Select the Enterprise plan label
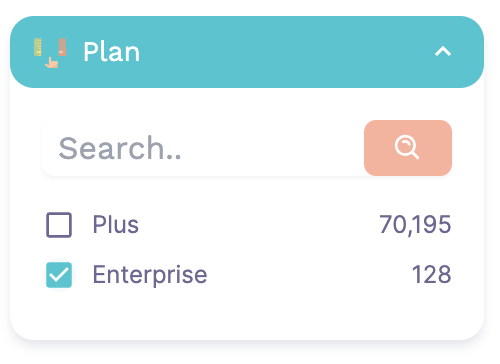The height and width of the screenshot is (364, 500). [x=150, y=275]
